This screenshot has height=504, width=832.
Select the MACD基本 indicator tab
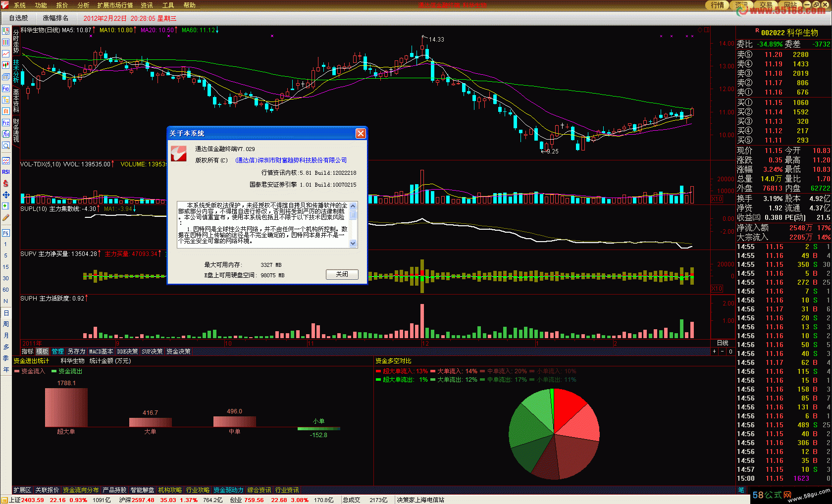[101, 352]
